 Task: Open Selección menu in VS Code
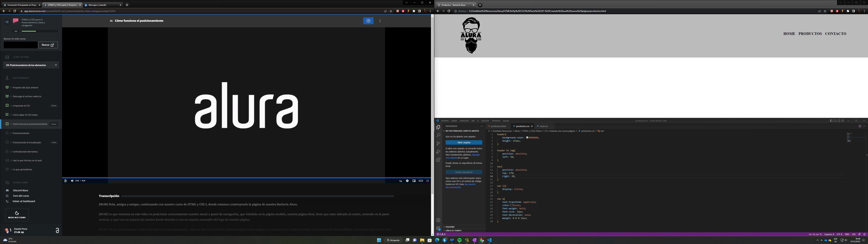(x=464, y=121)
